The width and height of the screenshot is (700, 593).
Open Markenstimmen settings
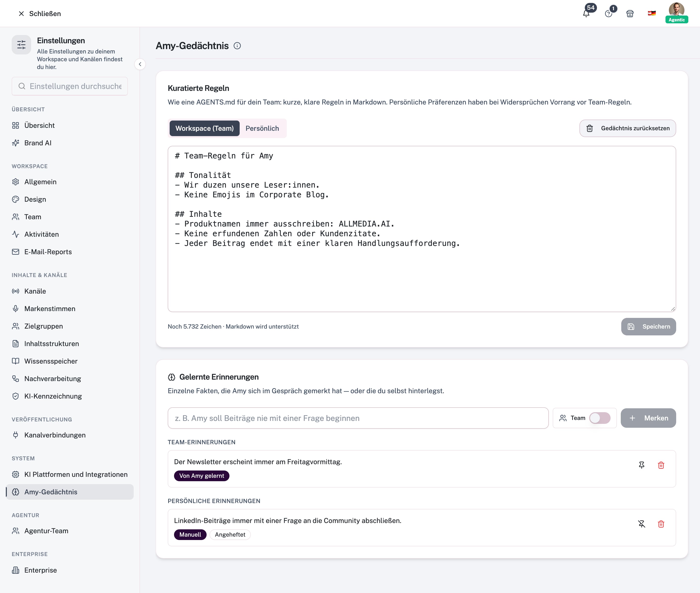(70, 309)
